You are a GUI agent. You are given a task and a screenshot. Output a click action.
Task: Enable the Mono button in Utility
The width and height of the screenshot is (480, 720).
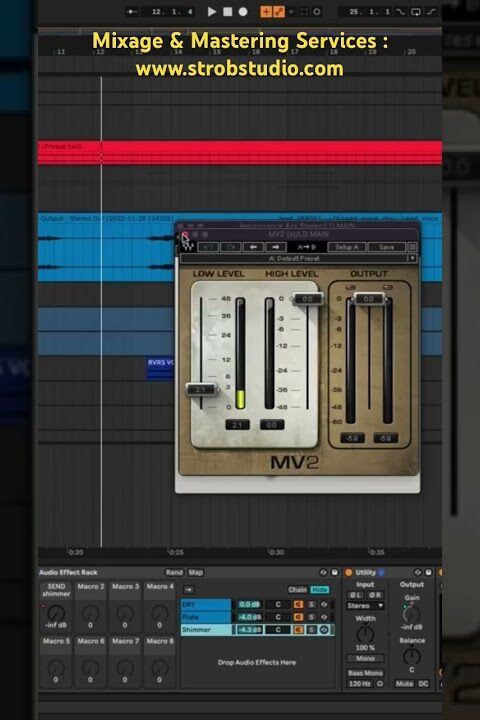pos(365,658)
